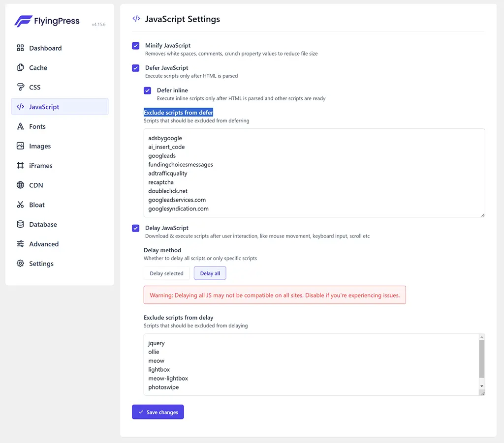Click the Database sidebar icon
Screen dimensions: 504x443
(x=20, y=224)
